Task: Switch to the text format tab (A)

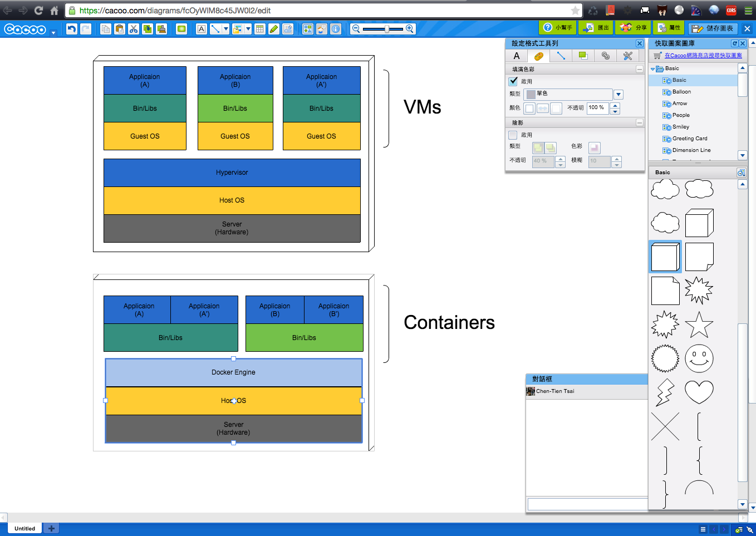Action: click(517, 56)
